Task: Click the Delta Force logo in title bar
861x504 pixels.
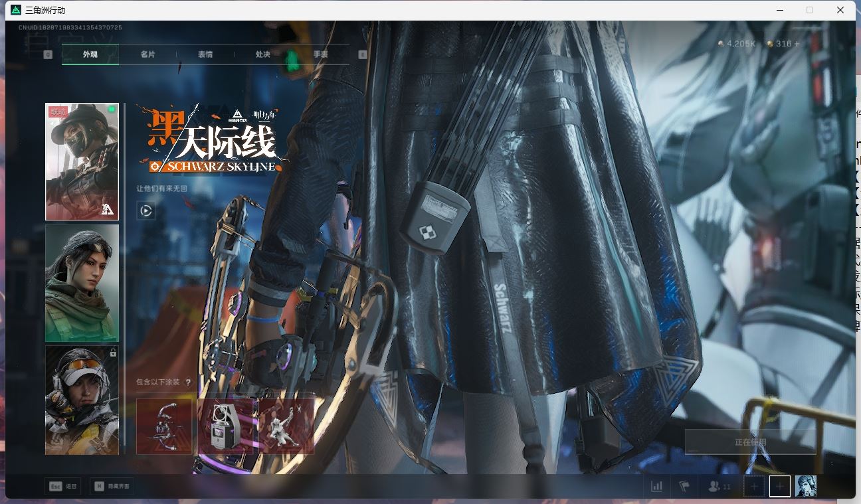Action: pyautogui.click(x=16, y=10)
